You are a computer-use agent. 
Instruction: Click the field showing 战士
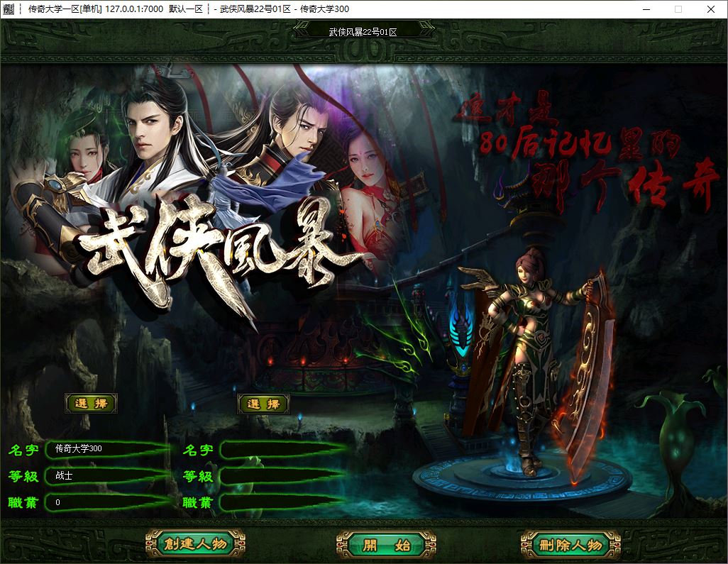[108, 476]
